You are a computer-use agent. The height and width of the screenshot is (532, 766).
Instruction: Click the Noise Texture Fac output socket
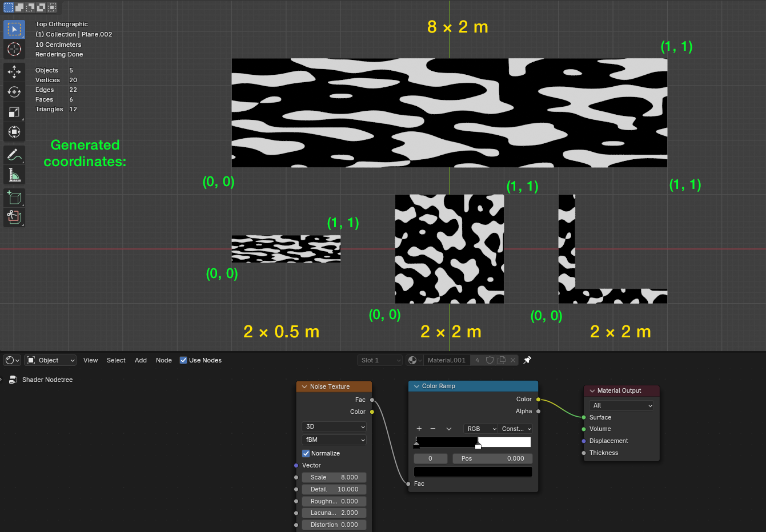click(372, 400)
